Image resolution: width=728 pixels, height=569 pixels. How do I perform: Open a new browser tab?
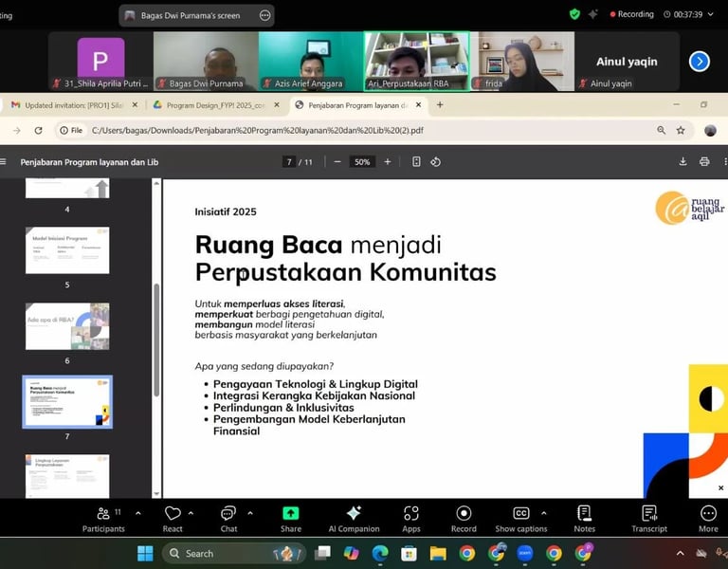(440, 105)
